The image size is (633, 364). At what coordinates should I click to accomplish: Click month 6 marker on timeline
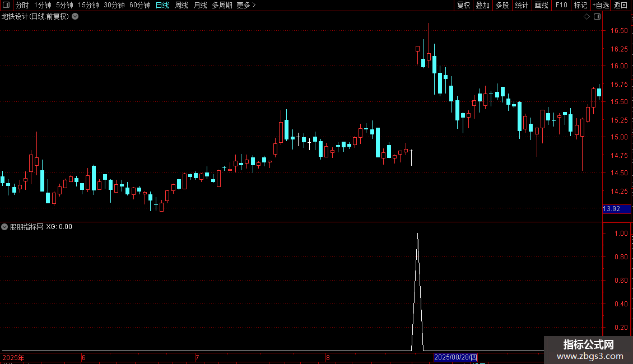[x=83, y=357]
